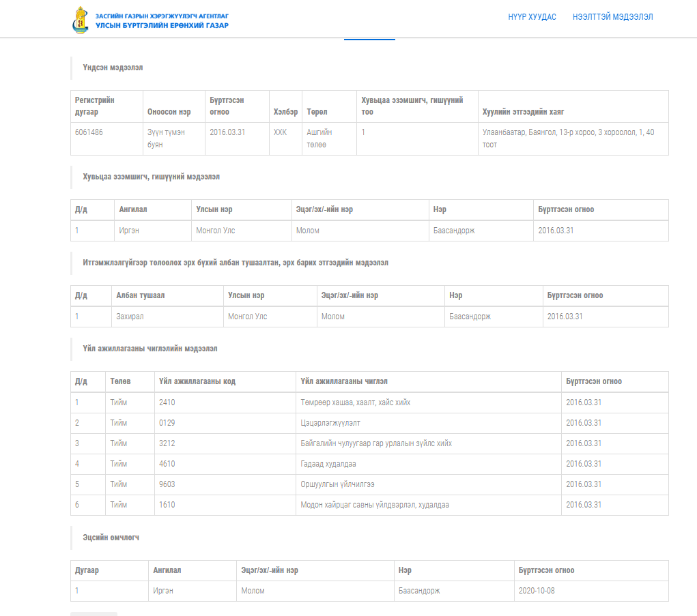
Task: Click the Захирал position cell
Action: pyautogui.click(x=130, y=317)
